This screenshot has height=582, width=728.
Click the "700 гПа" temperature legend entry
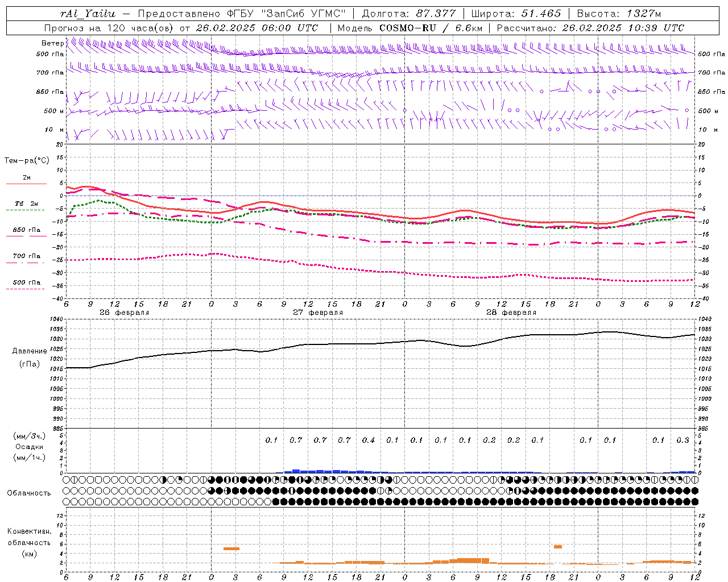point(27,256)
